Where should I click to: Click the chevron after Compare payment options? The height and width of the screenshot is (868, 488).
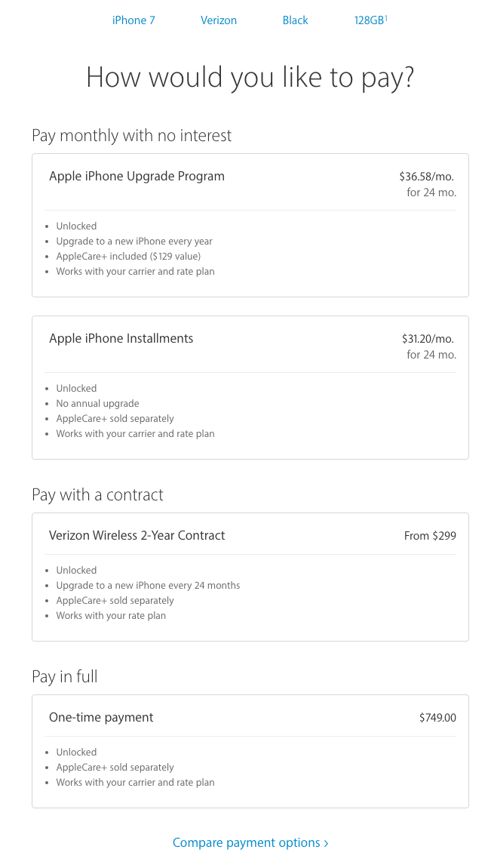click(x=326, y=843)
